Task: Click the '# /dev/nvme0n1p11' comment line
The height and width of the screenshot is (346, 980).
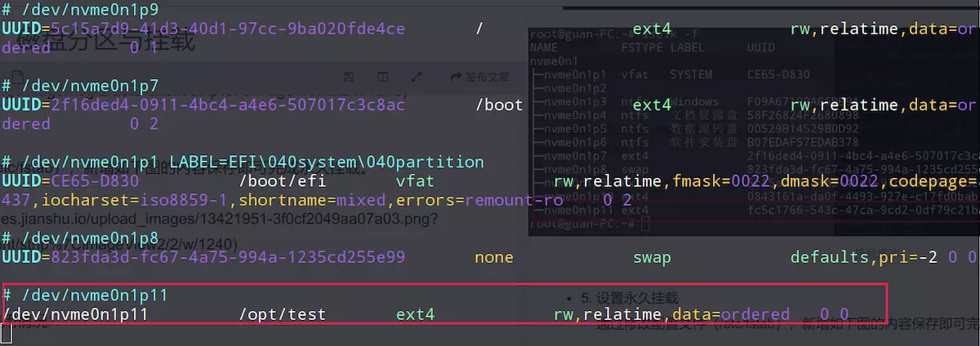Action: pos(85,294)
